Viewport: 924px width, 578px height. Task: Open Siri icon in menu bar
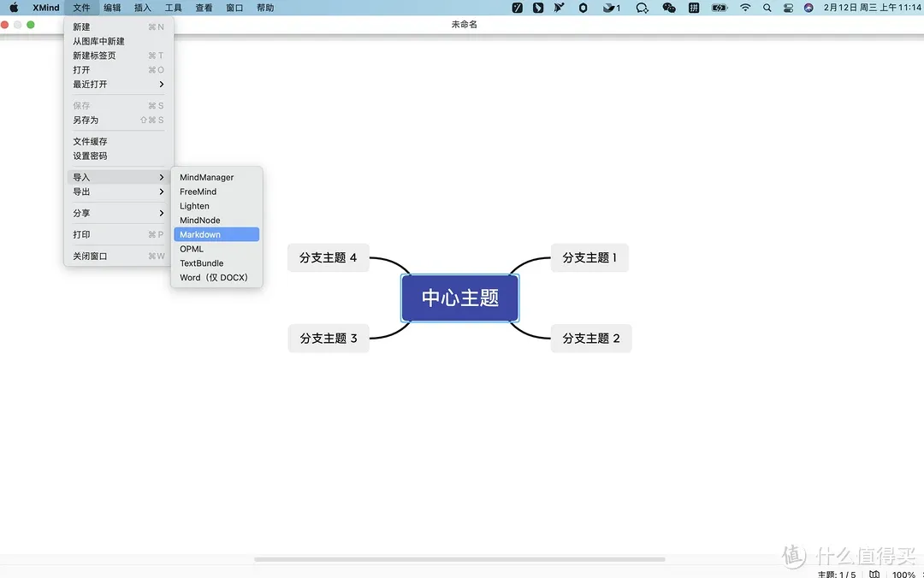(x=808, y=8)
